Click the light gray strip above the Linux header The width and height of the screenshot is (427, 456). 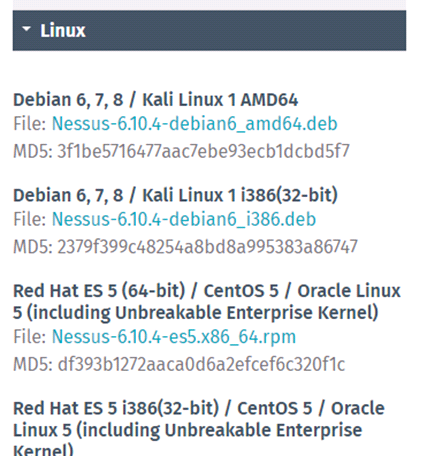[x=209, y=4]
